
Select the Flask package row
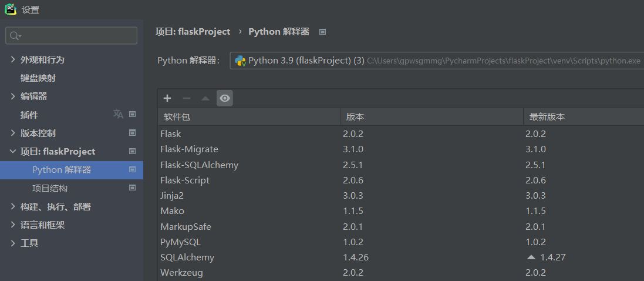(401, 133)
